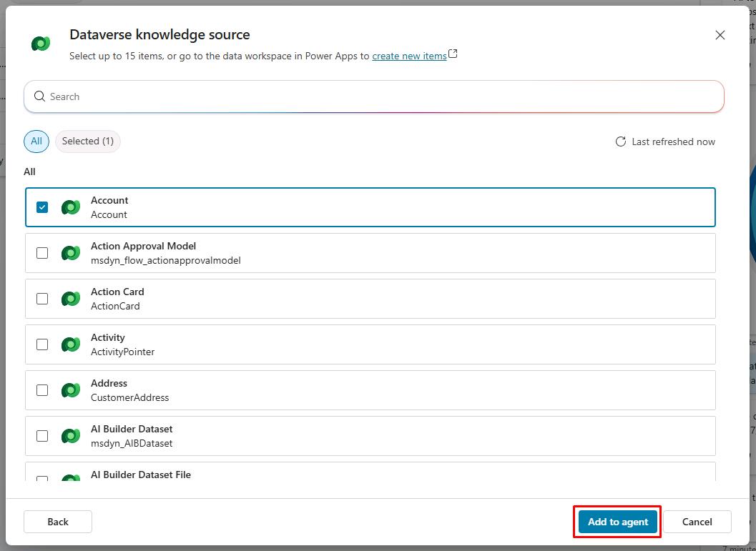This screenshot has width=756, height=551.
Task: Open the create new items link
Action: pos(409,56)
